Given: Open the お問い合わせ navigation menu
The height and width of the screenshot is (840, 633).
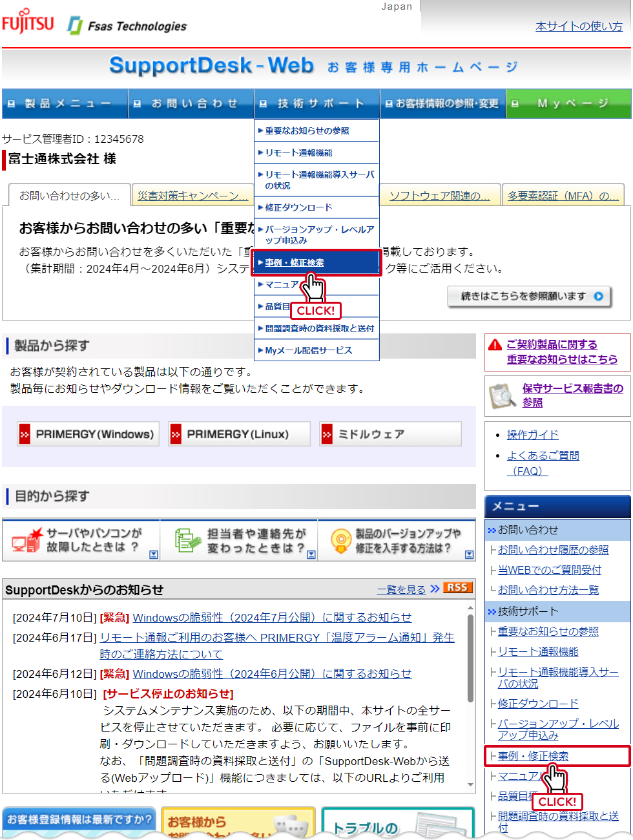Looking at the screenshot, I should tap(191, 103).
